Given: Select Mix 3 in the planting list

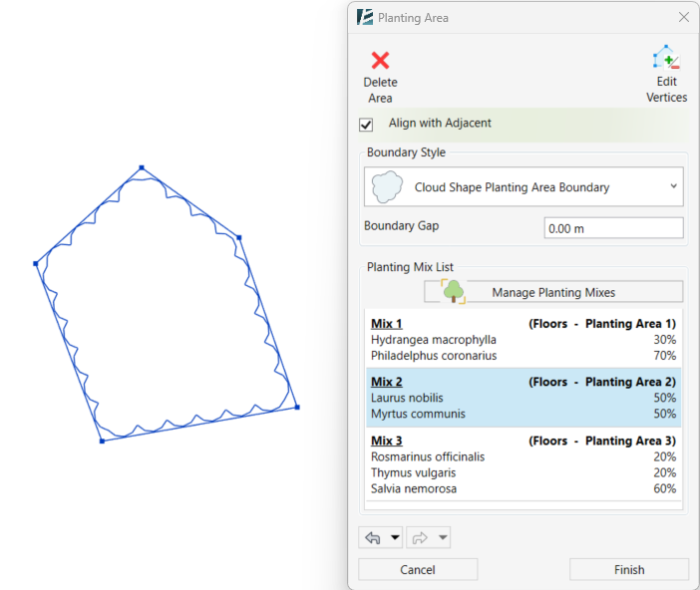Looking at the screenshot, I should (x=524, y=463).
